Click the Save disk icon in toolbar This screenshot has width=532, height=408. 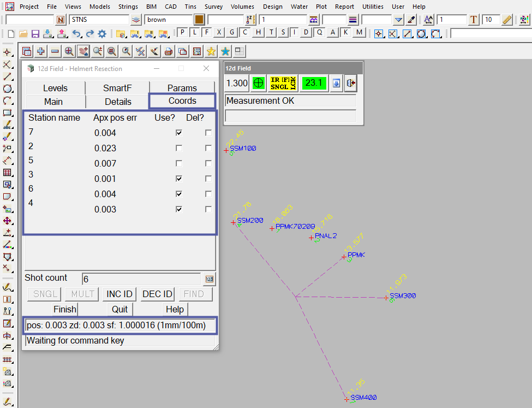point(35,33)
